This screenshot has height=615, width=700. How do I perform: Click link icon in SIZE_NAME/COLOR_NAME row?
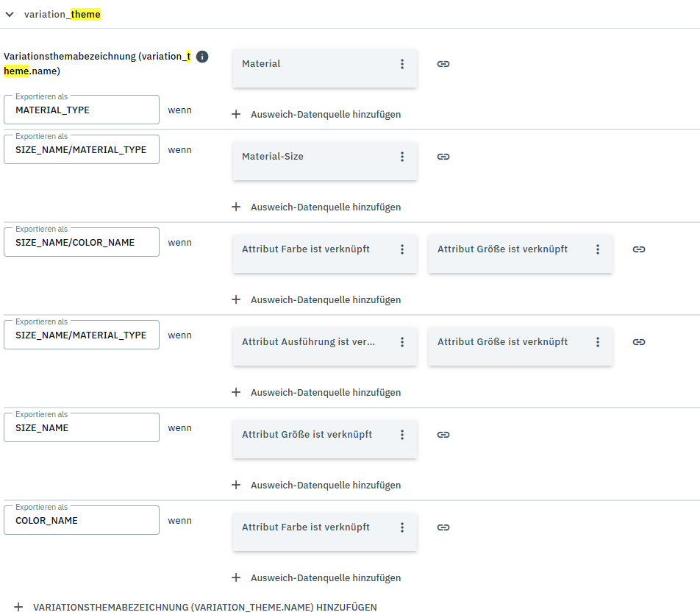click(639, 249)
